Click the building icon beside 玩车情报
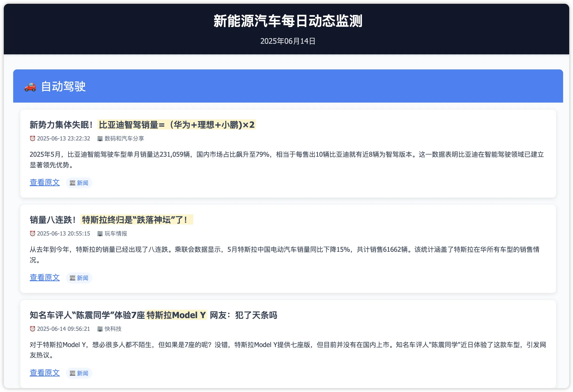573x392 pixels. [x=100, y=234]
